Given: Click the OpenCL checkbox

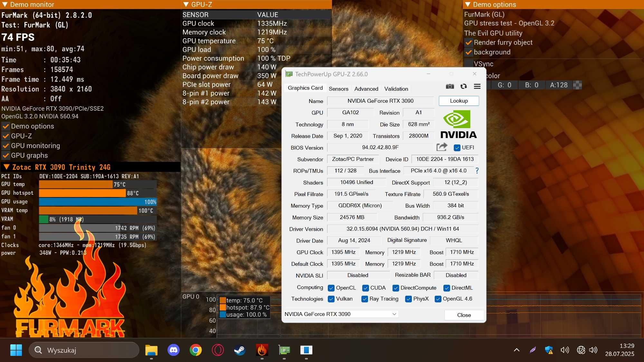Looking at the screenshot, I should (x=331, y=288).
